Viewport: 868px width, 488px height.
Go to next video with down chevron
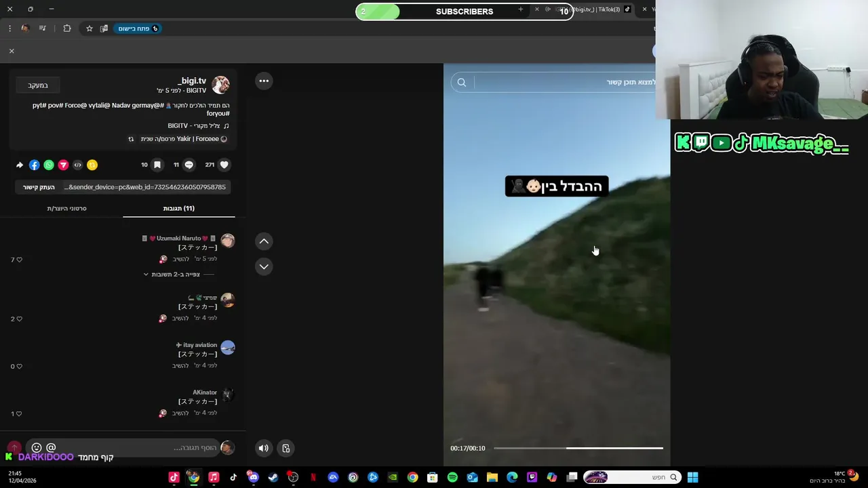[x=264, y=266]
